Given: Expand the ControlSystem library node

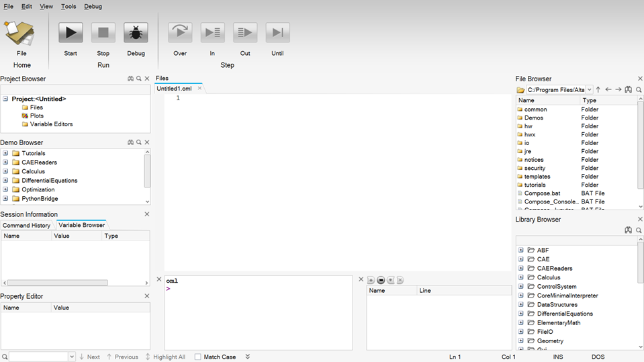Looking at the screenshot, I should [x=521, y=287].
